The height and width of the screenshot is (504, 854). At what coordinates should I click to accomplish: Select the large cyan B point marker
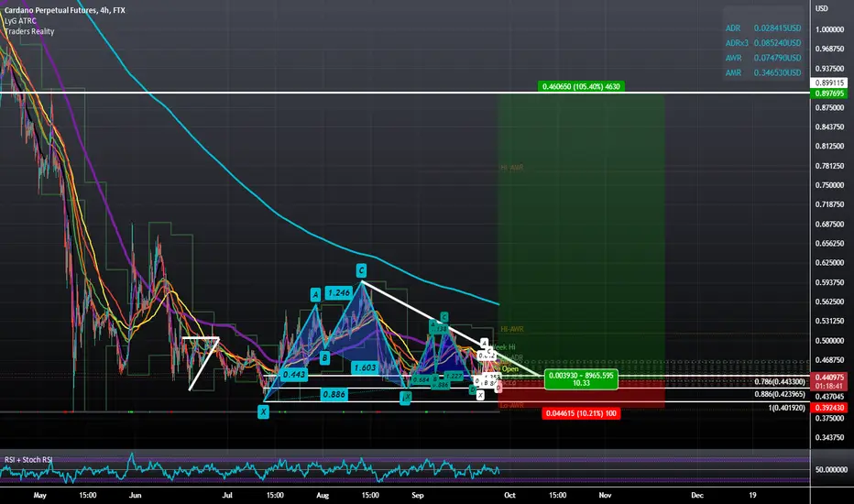click(324, 358)
